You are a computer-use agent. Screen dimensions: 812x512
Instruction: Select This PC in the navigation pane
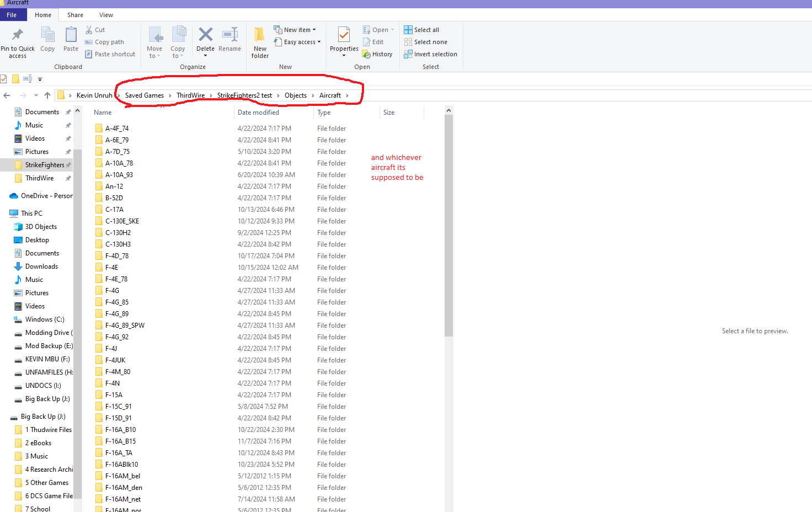[x=31, y=214]
